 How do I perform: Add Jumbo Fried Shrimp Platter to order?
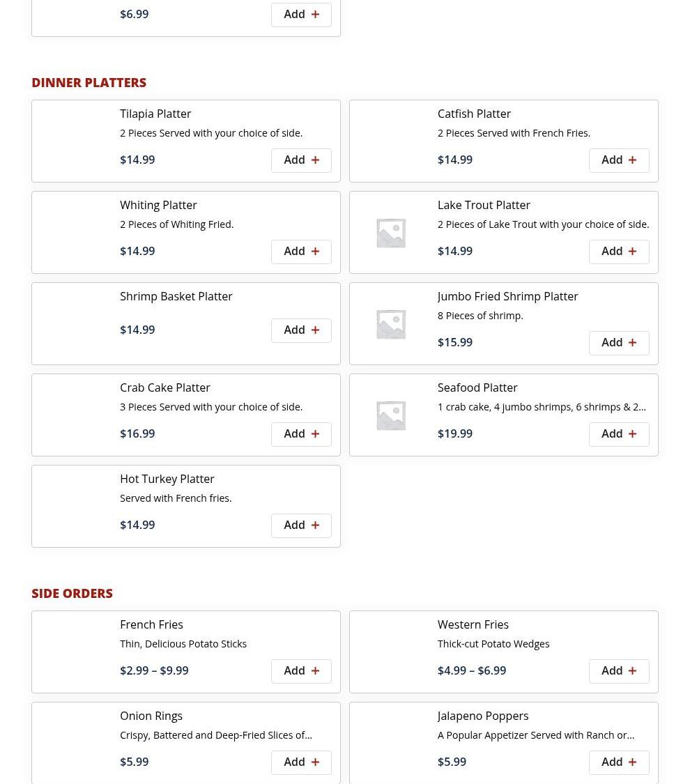click(618, 343)
